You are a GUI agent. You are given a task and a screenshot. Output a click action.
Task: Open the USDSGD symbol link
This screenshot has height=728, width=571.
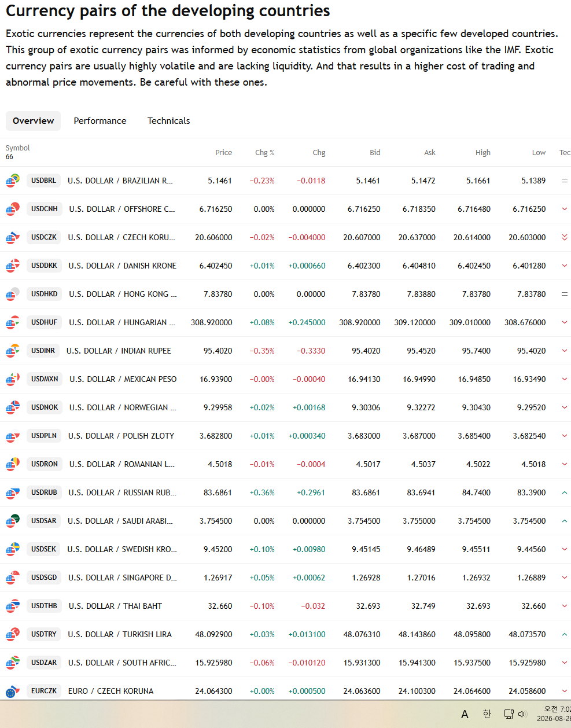[x=44, y=578]
